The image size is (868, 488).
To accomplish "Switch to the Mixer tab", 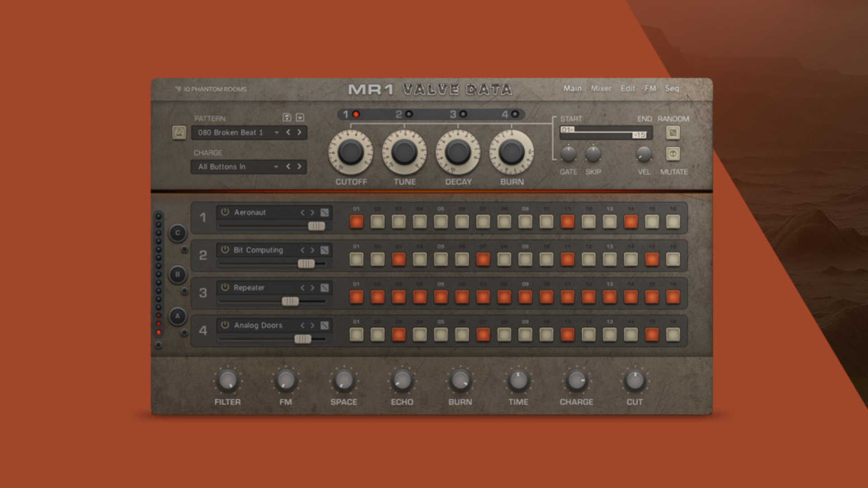I will (x=601, y=89).
